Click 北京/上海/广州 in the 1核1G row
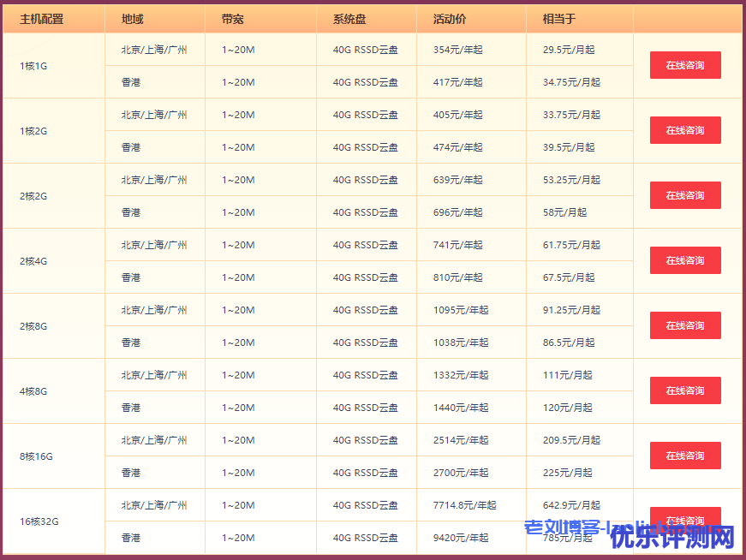This screenshot has width=746, height=560. (154, 50)
